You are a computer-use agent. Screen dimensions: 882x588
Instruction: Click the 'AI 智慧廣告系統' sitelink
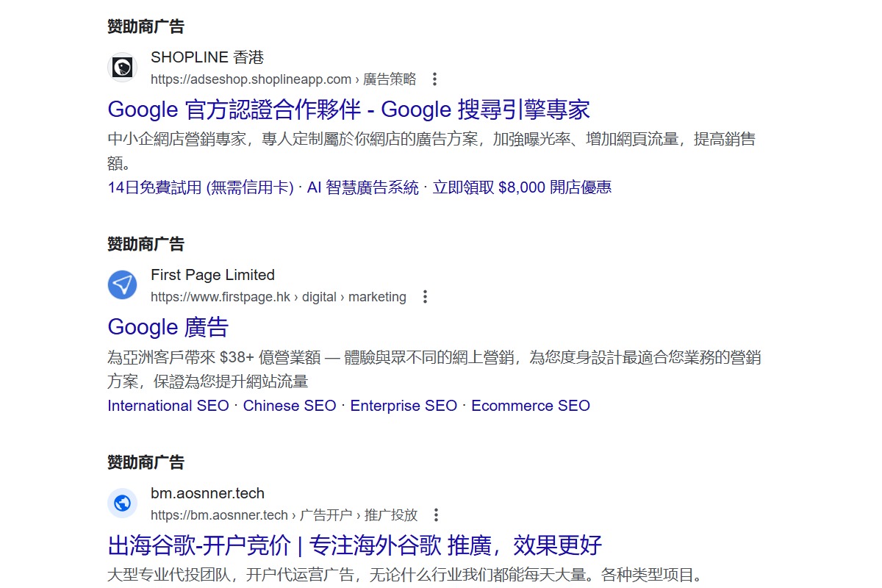[363, 187]
